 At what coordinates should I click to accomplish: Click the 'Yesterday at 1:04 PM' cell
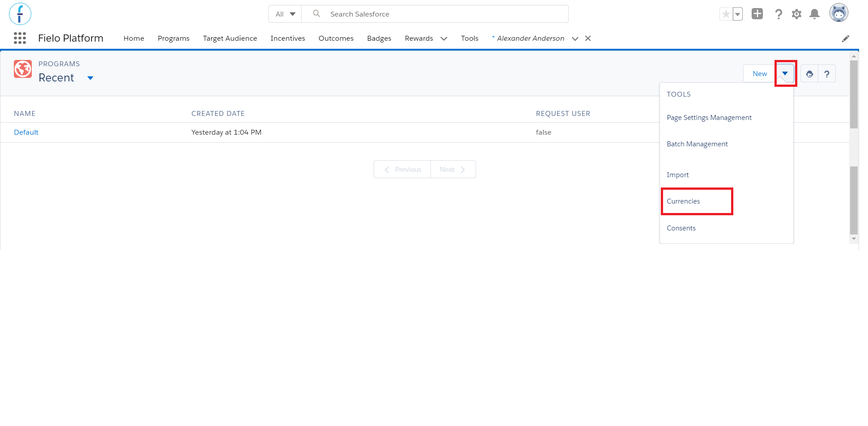click(226, 132)
